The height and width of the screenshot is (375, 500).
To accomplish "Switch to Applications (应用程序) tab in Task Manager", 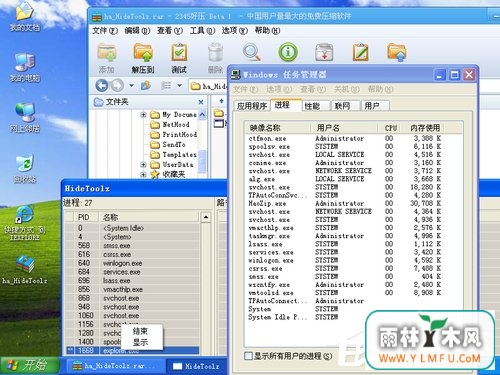I will (252, 106).
